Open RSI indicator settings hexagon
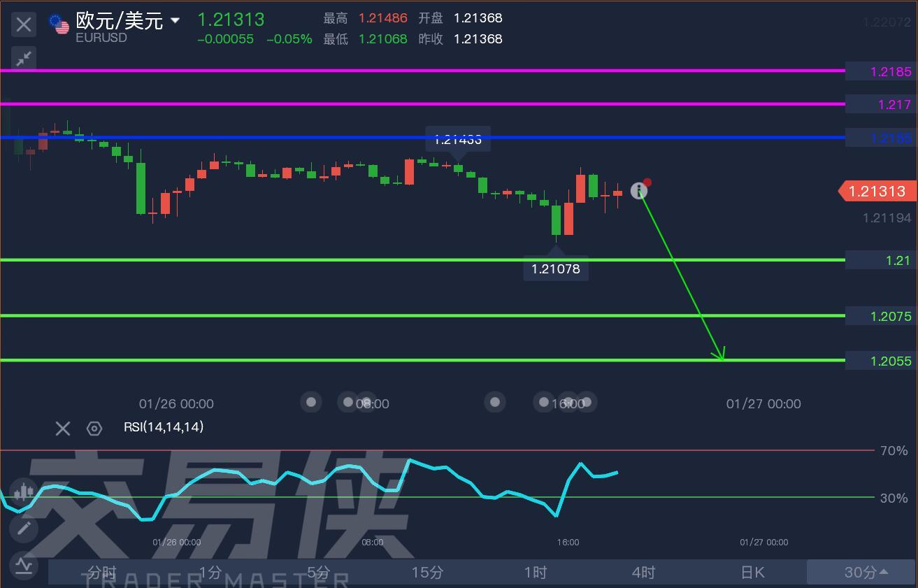 pyautogui.click(x=94, y=428)
